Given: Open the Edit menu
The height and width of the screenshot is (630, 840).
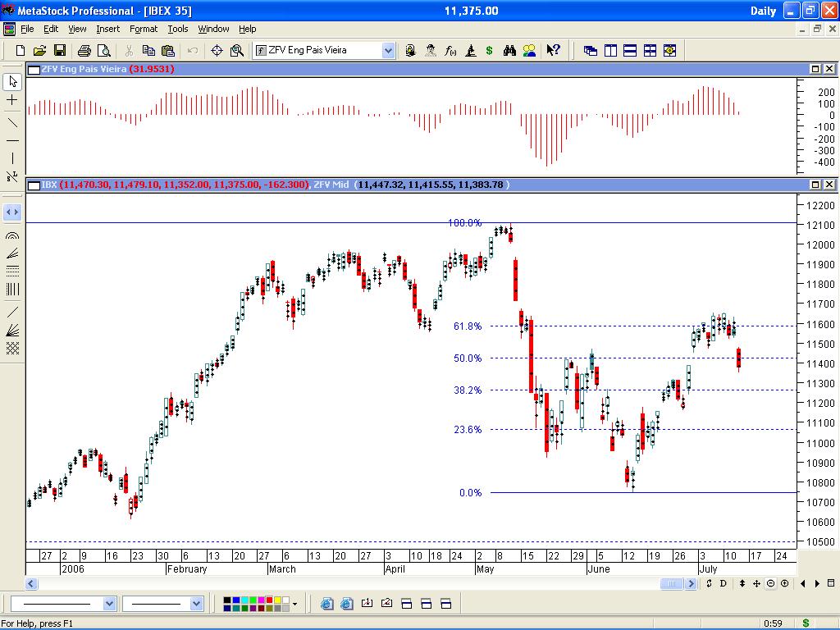Looking at the screenshot, I should (51, 29).
